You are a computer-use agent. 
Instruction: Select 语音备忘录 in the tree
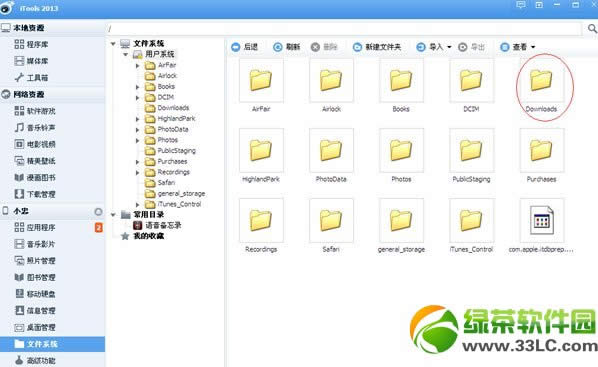pyautogui.click(x=157, y=225)
